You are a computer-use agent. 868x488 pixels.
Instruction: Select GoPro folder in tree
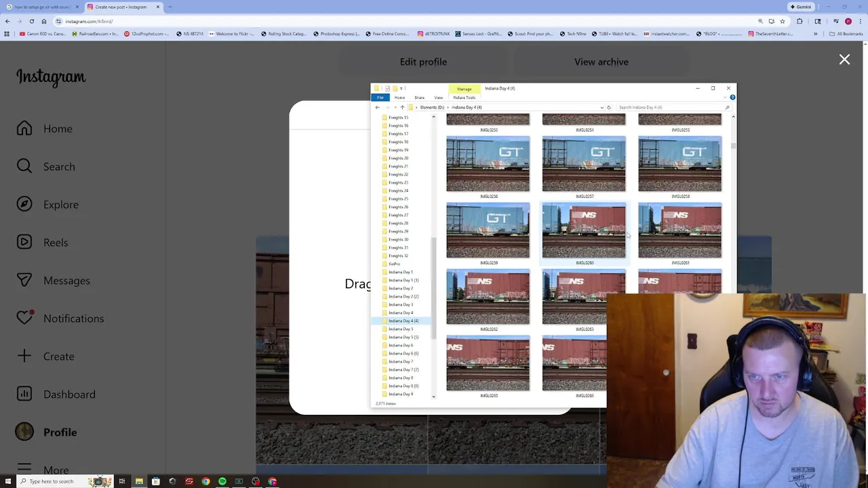395,264
